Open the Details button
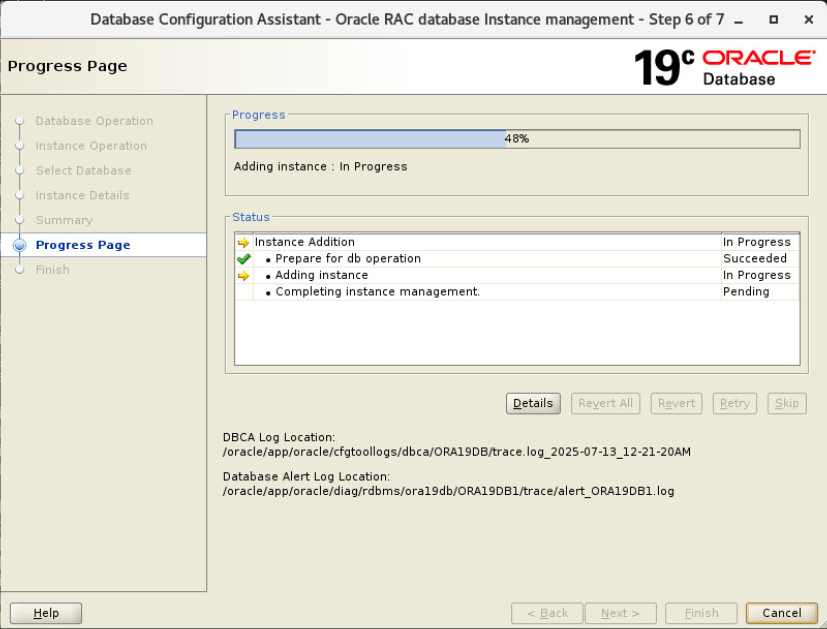The height and width of the screenshot is (629, 827). pyautogui.click(x=533, y=403)
